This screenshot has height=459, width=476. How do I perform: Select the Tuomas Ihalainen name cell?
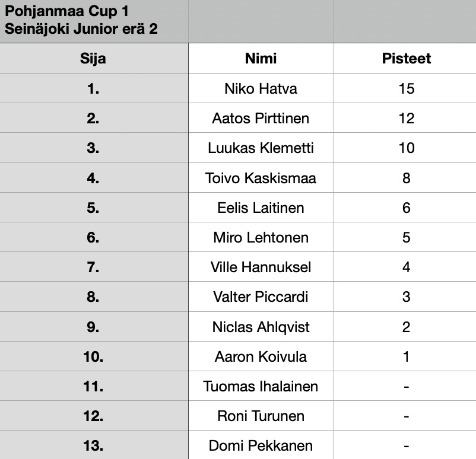(x=261, y=386)
